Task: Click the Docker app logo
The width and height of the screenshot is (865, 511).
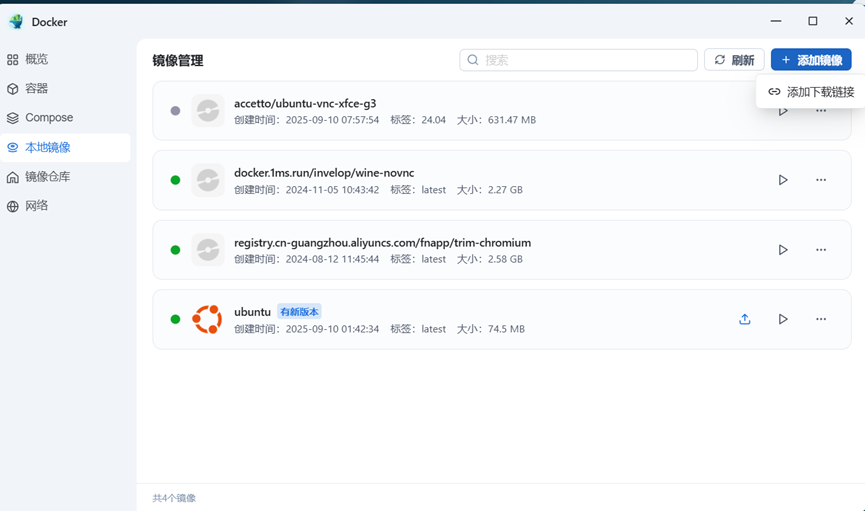Action: pyautogui.click(x=17, y=22)
